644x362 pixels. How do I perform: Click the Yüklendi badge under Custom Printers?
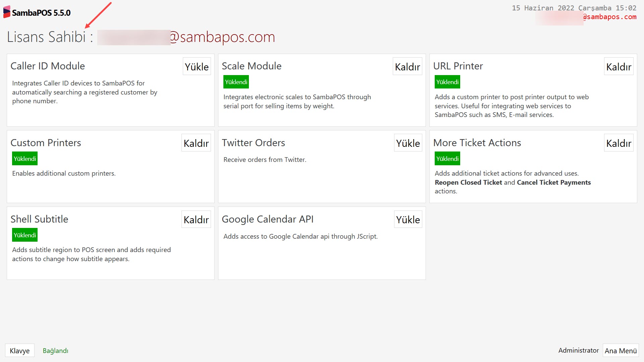(24, 158)
